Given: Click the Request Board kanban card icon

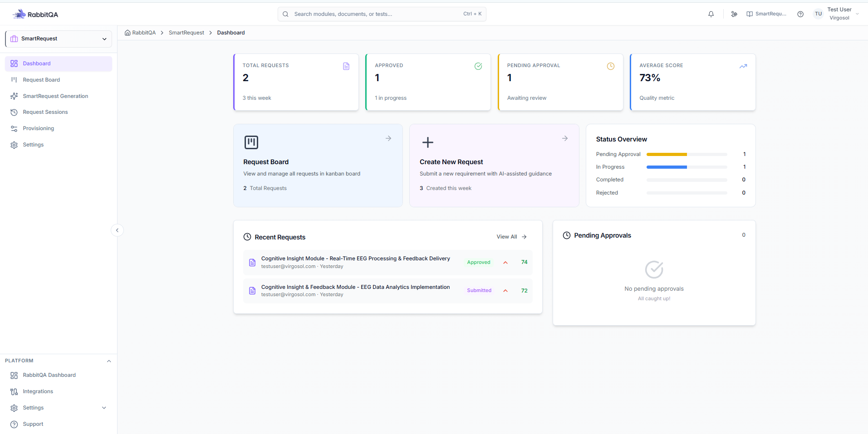Looking at the screenshot, I should pos(251,142).
